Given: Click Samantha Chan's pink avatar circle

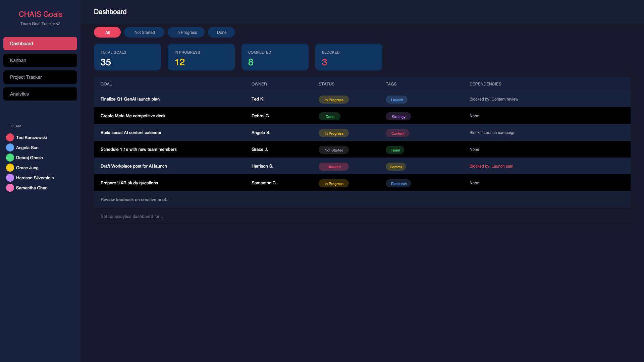Looking at the screenshot, I should [10, 188].
